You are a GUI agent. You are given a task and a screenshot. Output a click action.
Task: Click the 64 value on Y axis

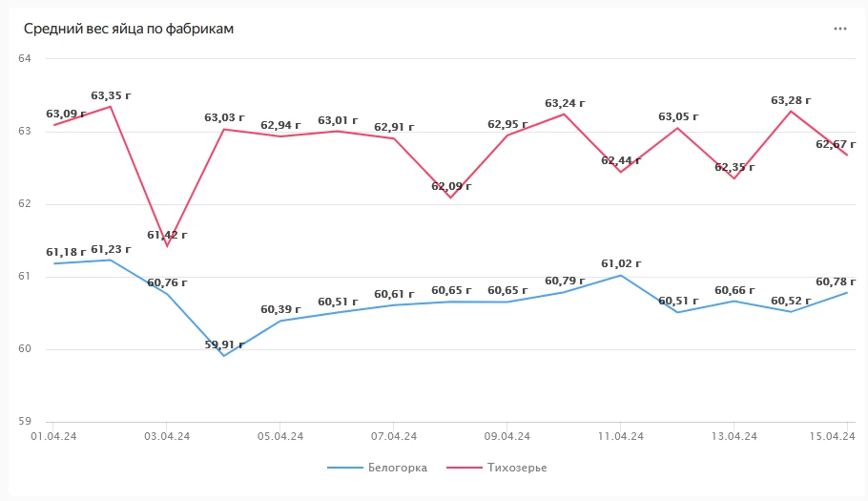[x=25, y=59]
